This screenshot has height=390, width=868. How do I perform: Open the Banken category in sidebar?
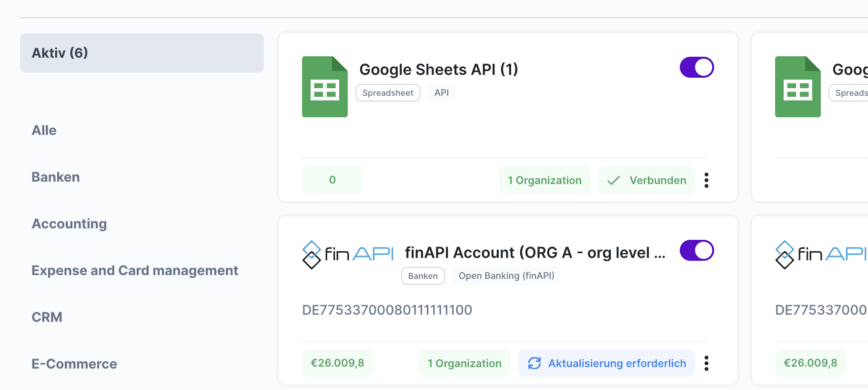coord(56,177)
